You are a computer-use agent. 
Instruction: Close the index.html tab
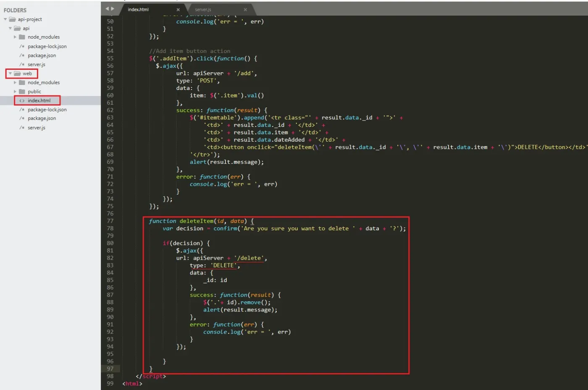coord(178,10)
